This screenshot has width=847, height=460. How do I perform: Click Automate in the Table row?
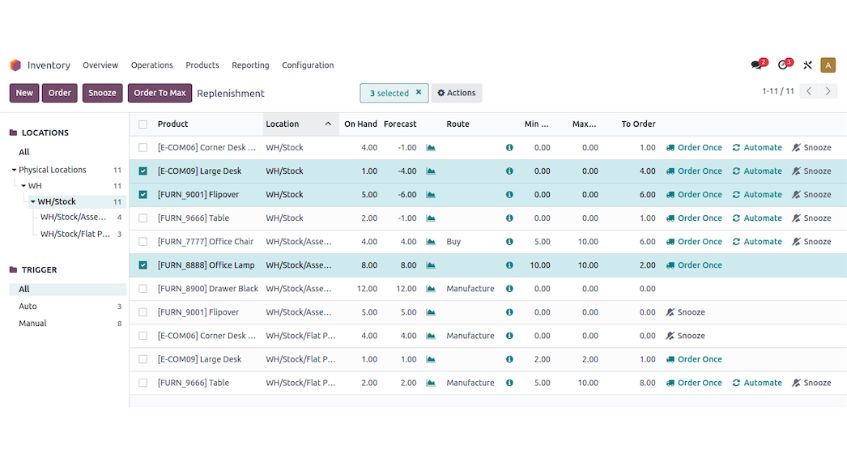pos(757,218)
